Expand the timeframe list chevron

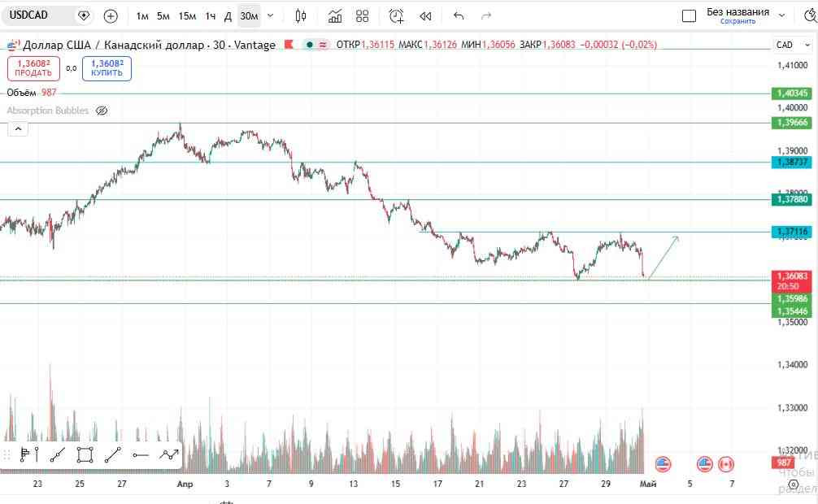pyautogui.click(x=270, y=15)
